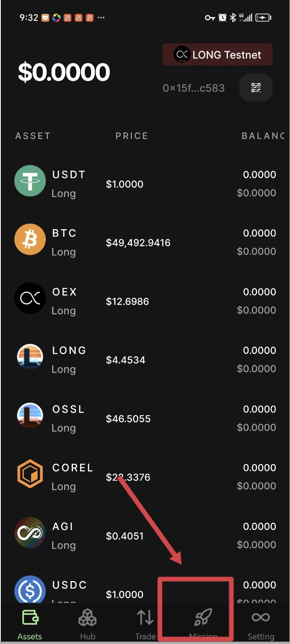Switch to the Assets tab
This screenshot has height=644, width=290.
[29, 624]
